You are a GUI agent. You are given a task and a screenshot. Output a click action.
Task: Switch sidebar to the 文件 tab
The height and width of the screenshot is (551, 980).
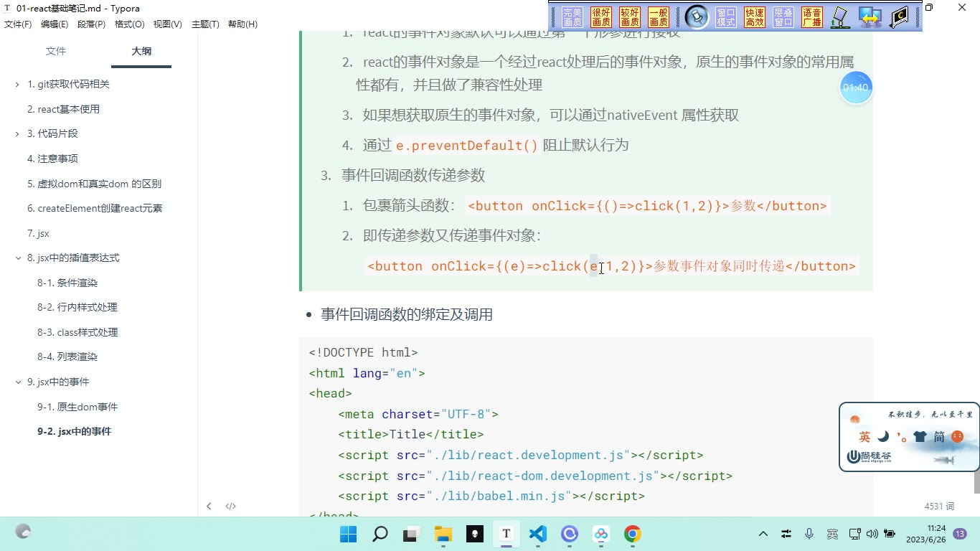coord(56,52)
